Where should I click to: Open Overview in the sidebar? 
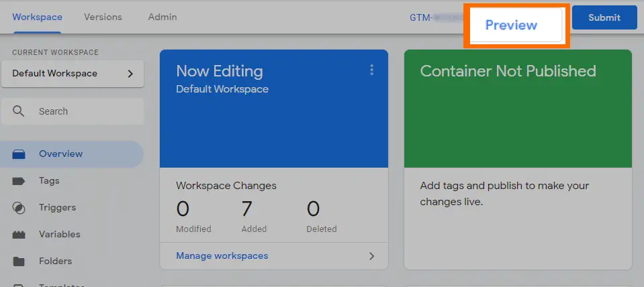pyautogui.click(x=71, y=154)
